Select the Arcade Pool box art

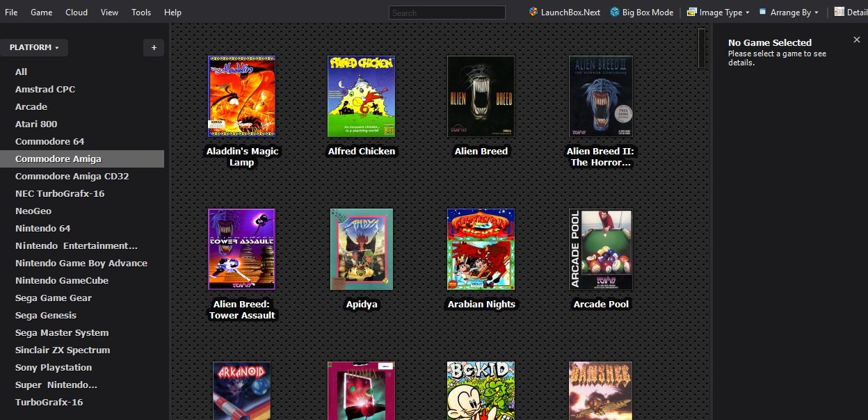601,250
